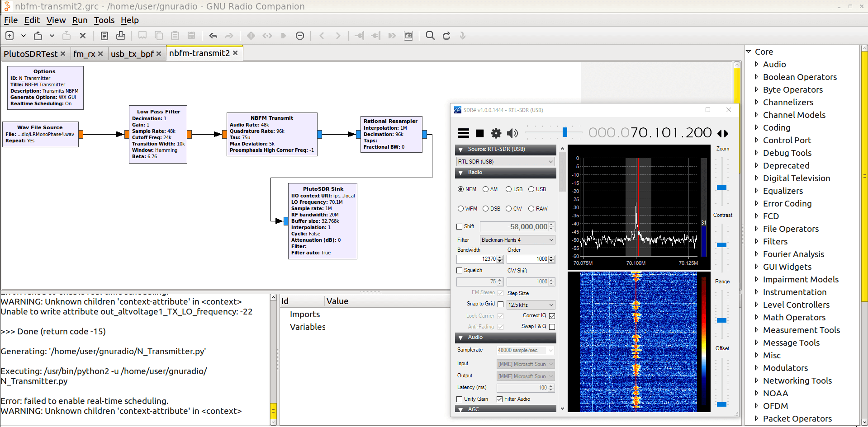Enable the Shift checkbox in SDR#

[x=460, y=226]
